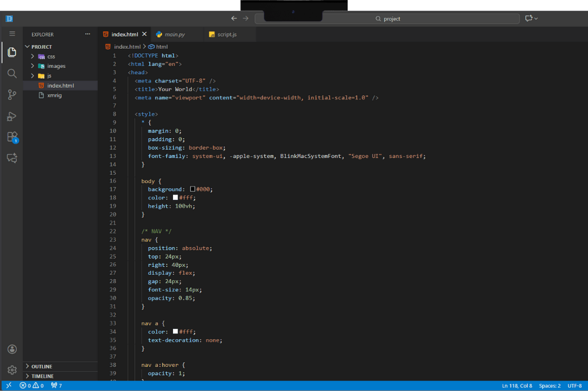Switch to the main.py tab
Image resolution: width=588 pixels, height=391 pixels.
pos(174,34)
